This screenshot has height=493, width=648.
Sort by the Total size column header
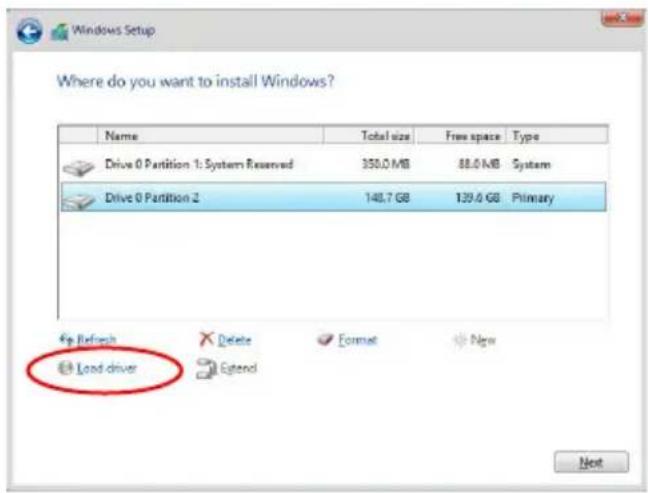(369, 136)
